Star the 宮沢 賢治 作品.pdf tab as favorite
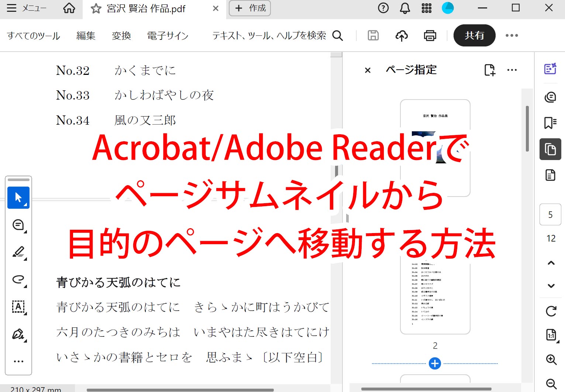Screen dimensions: 565x392 96,8
